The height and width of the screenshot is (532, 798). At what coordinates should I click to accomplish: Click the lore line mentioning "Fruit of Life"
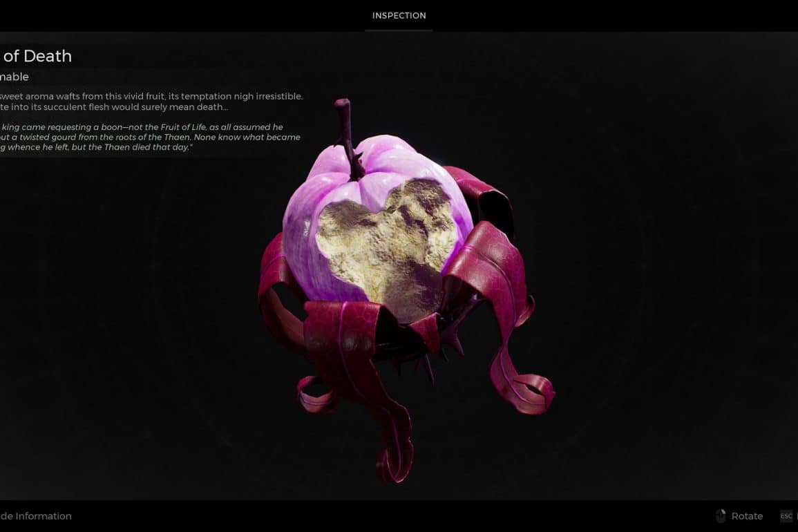click(x=142, y=126)
